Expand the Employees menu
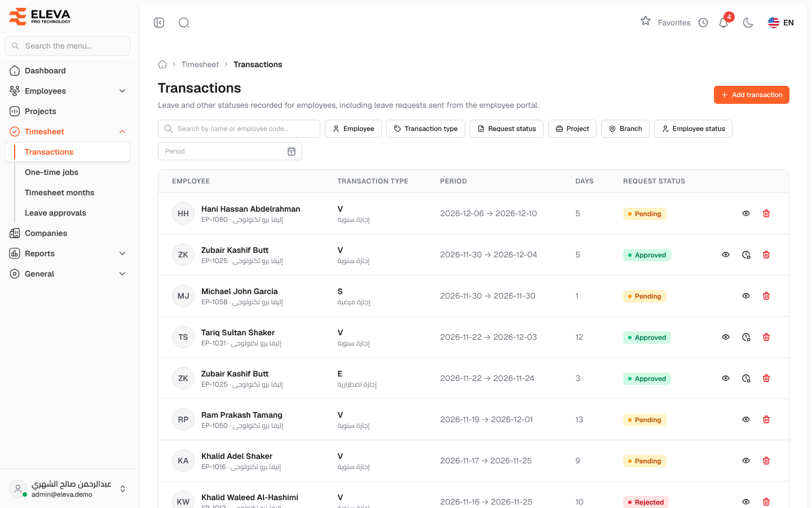Image resolution: width=812 pixels, height=508 pixels. [x=68, y=91]
